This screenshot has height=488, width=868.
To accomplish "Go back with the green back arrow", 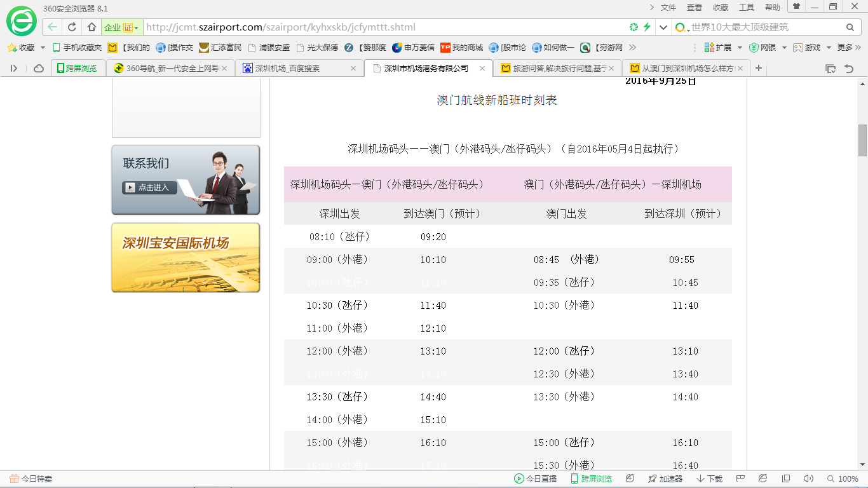I will pos(52,27).
